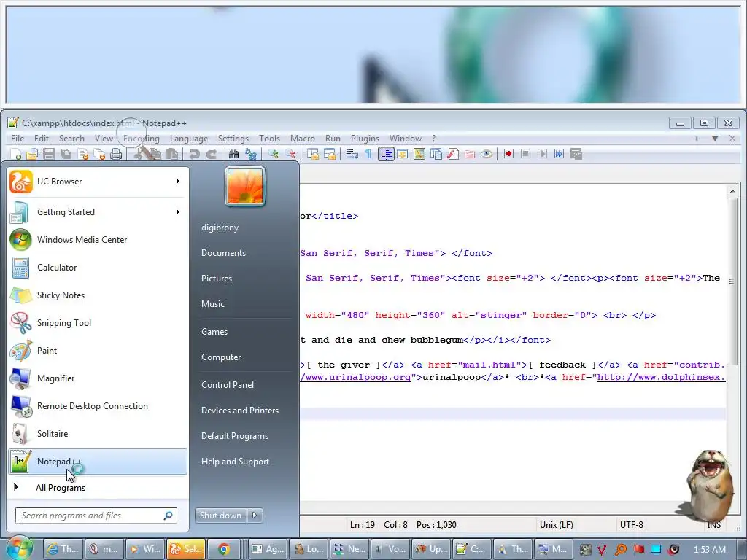Click the red Record Macro icon

tap(508, 154)
